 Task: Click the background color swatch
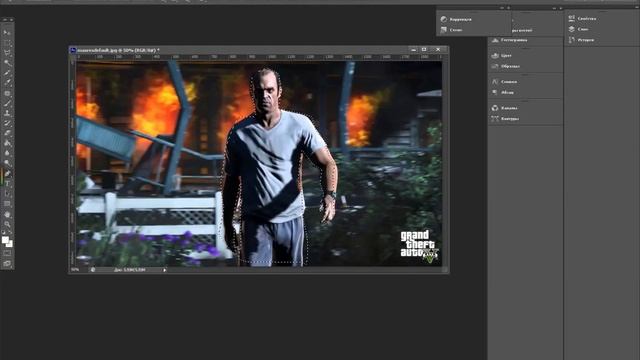(10, 244)
